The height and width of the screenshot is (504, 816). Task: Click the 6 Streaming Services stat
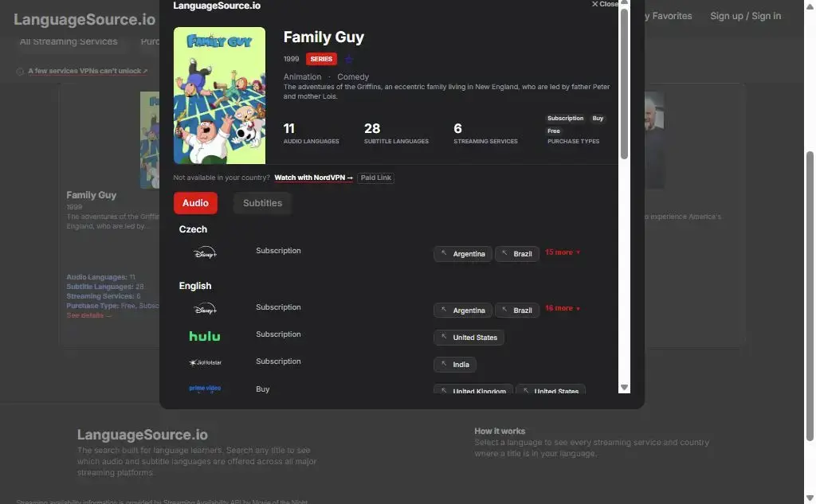click(485, 133)
